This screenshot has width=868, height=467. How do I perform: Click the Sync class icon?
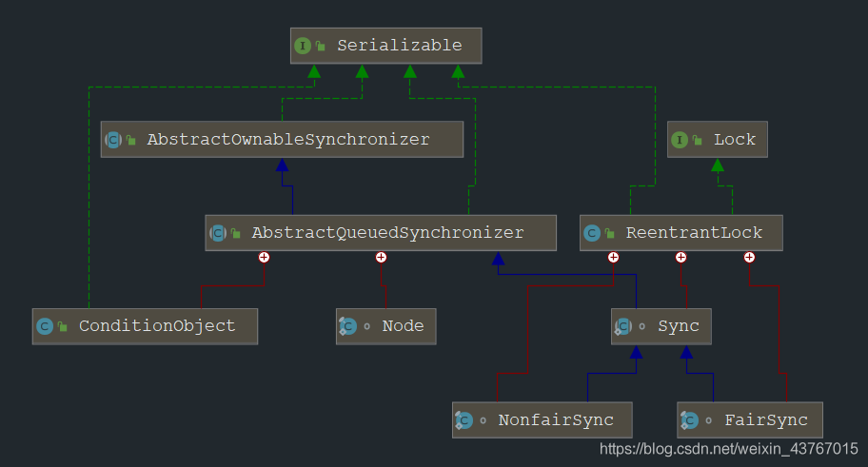point(622,326)
